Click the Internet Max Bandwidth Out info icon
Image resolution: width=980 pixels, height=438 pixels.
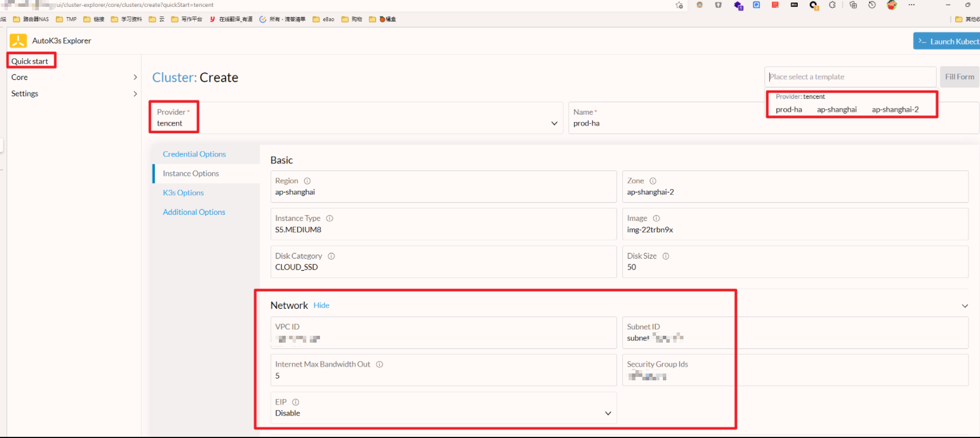pos(379,364)
